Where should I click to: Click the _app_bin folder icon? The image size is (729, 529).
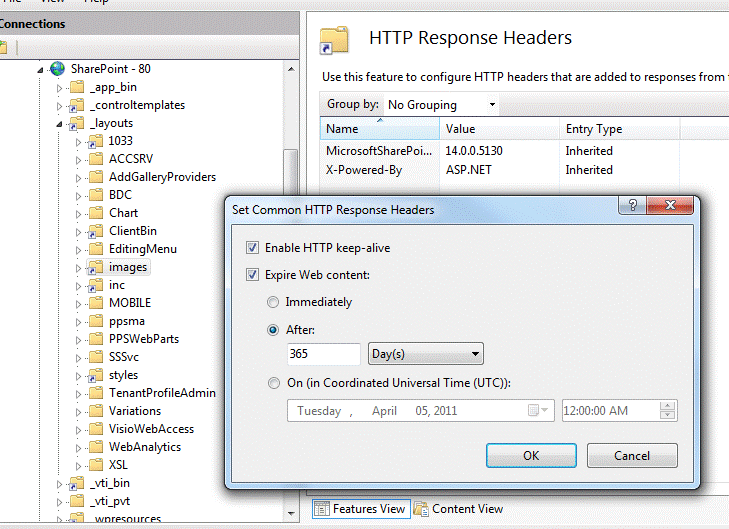77,87
